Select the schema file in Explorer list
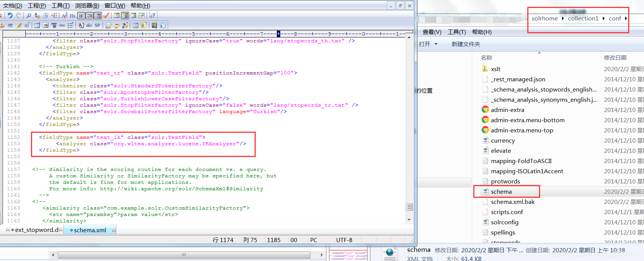Screen dimensions: 644x261 click(501, 192)
